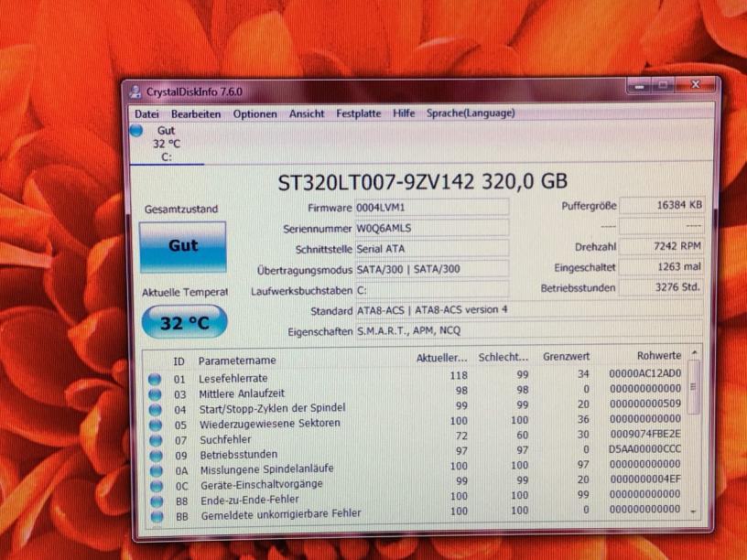Click status icon of 05 Wiederzugewiesene Sektoren row
This screenshot has height=560, width=747.
click(156, 425)
